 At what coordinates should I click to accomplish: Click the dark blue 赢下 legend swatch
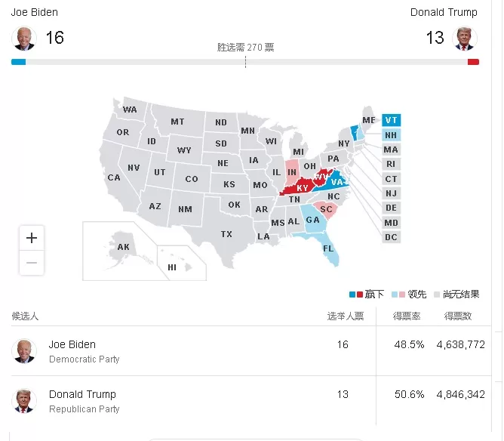pyautogui.click(x=352, y=295)
